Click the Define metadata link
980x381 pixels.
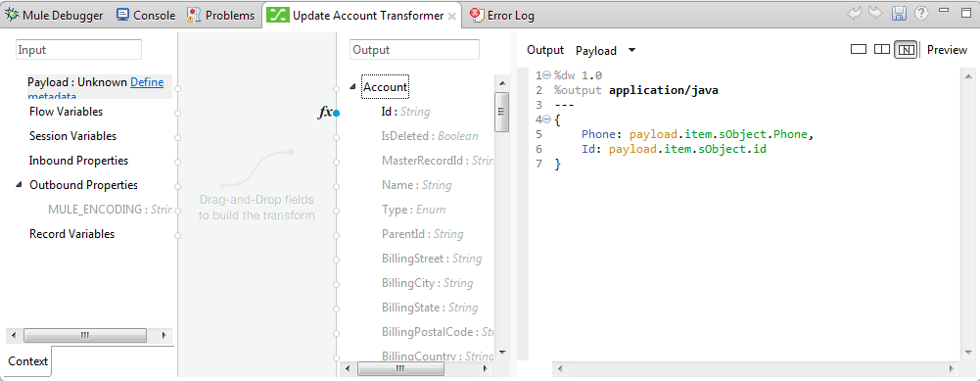pyautogui.click(x=147, y=82)
